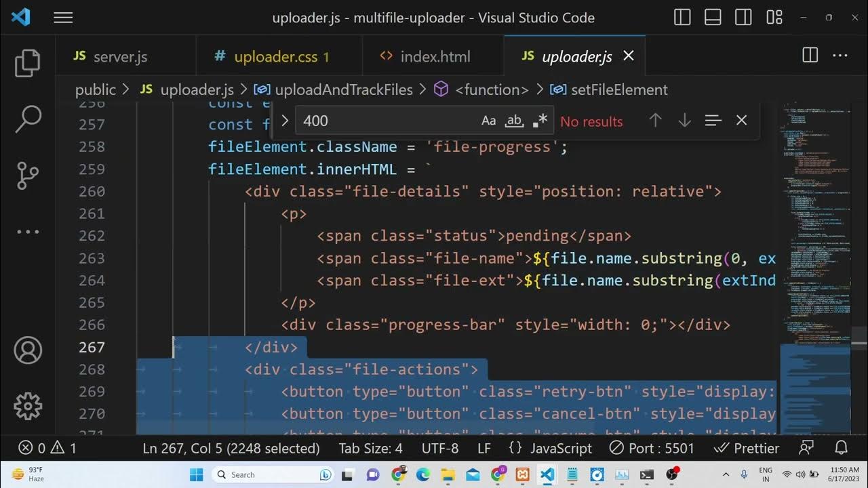The width and height of the screenshot is (868, 488).
Task: Expand the replace field chevron in find
Action: pyautogui.click(x=285, y=121)
